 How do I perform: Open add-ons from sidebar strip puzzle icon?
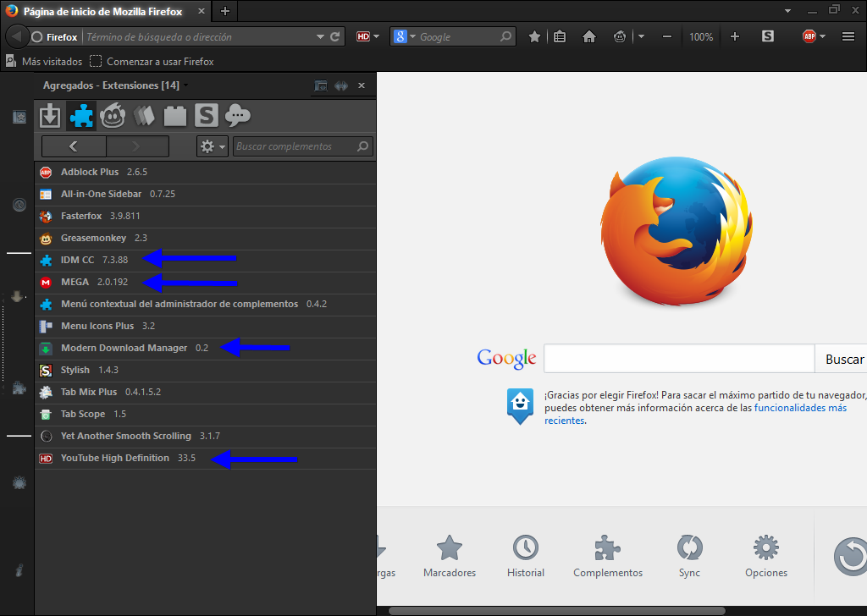(19, 388)
